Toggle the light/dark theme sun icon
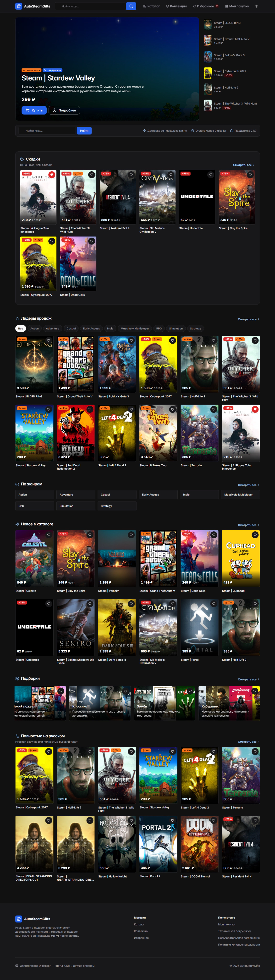The image size is (275, 980). click(x=256, y=6)
